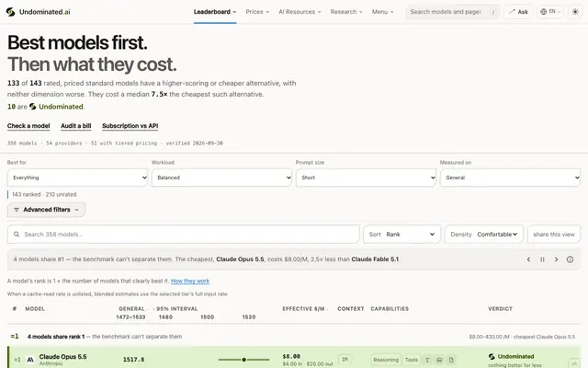Click the magnifier icon in model search
The image size is (588, 368).
(17, 235)
